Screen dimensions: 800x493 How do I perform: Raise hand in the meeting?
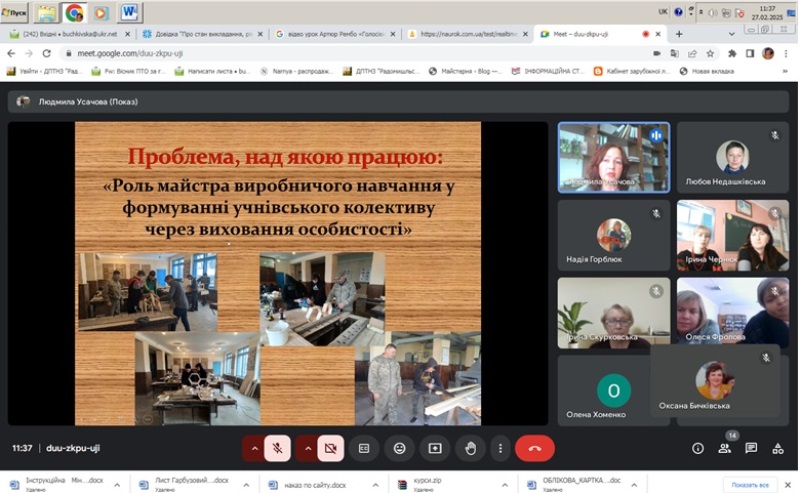tap(470, 449)
